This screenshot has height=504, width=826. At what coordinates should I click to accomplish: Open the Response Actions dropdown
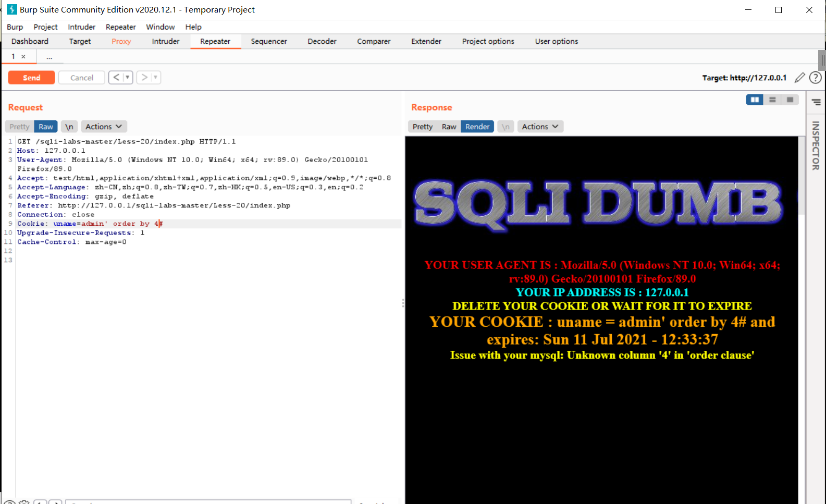540,127
